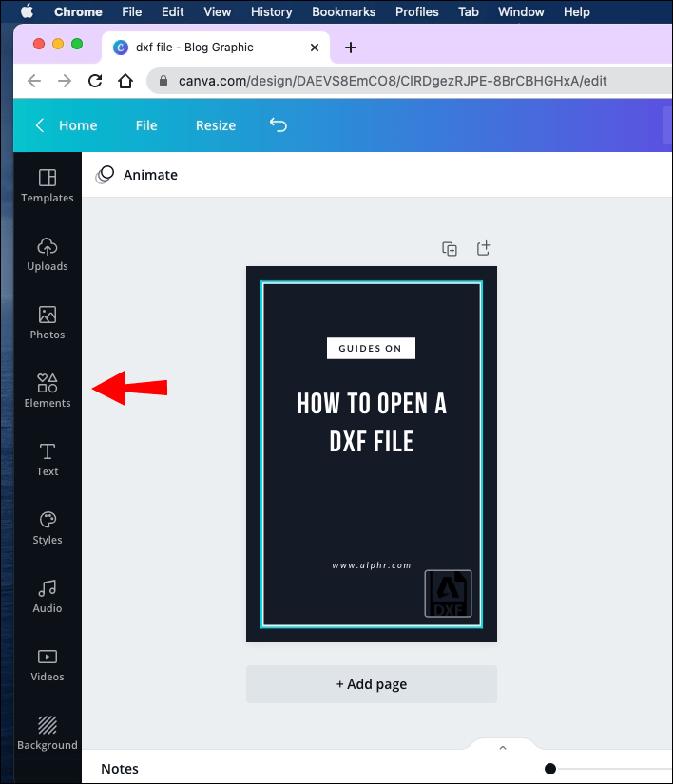The width and height of the screenshot is (673, 784).
Task: Click the lock icon in address bar
Action: pos(163,81)
